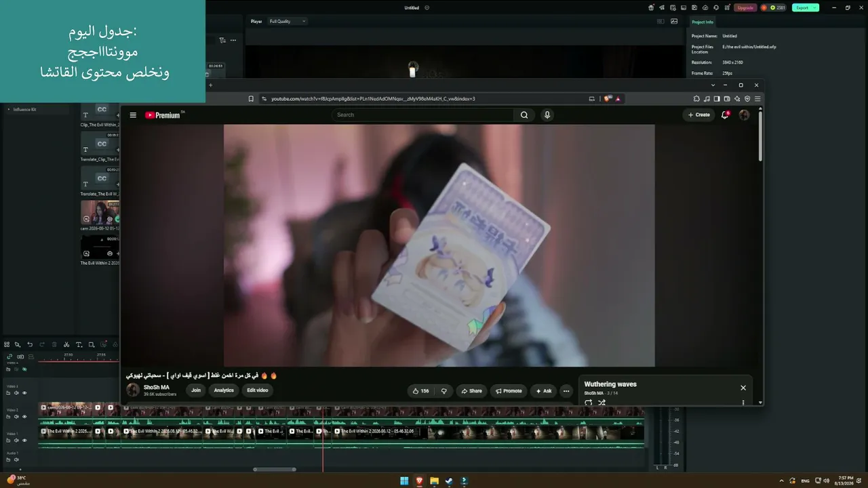Click the Upgrade button
This screenshot has width=868, height=488.
click(x=745, y=7)
